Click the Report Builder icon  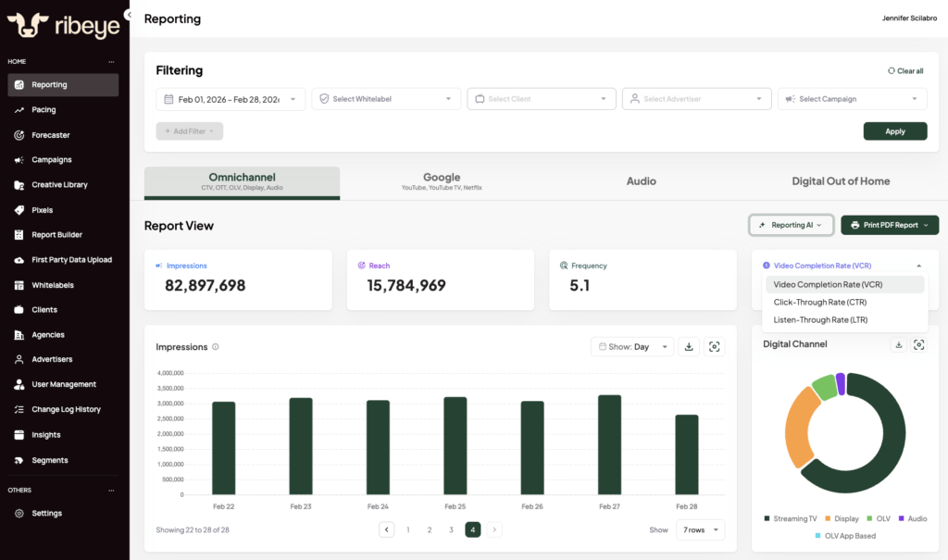point(19,234)
